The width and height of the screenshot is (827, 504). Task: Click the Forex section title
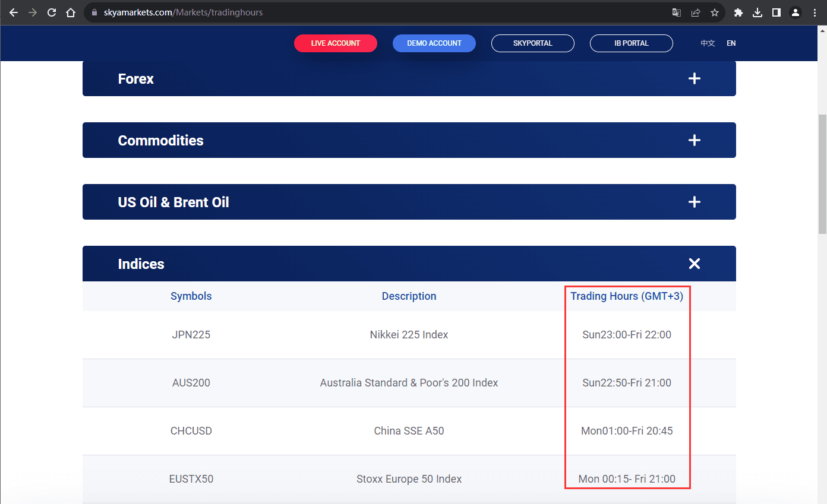pos(136,79)
